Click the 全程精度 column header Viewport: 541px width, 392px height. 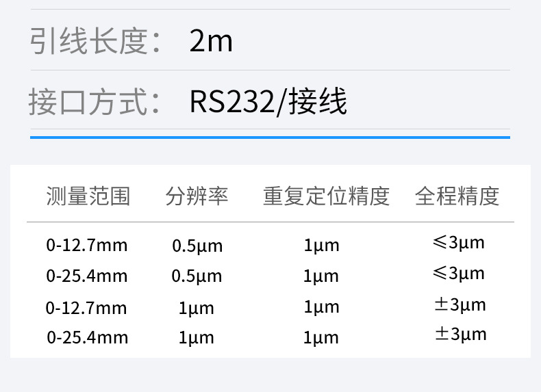pyautogui.click(x=457, y=197)
